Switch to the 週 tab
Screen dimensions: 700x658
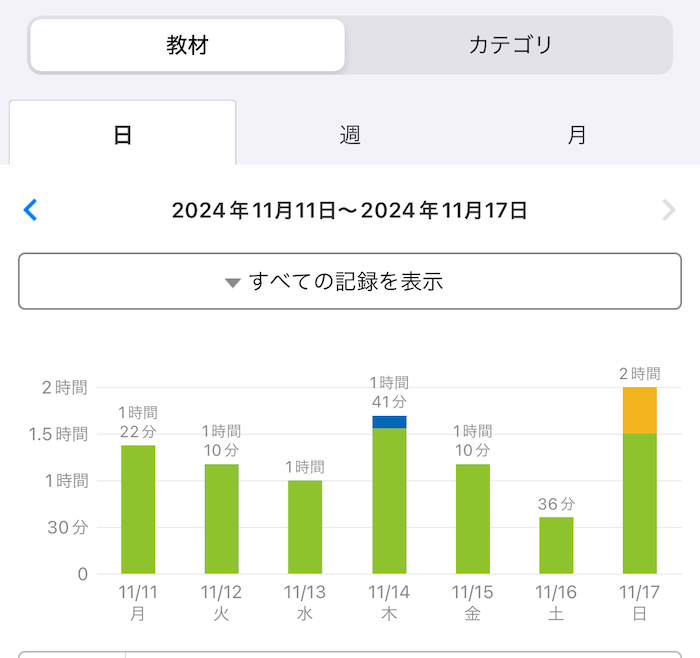[349, 135]
